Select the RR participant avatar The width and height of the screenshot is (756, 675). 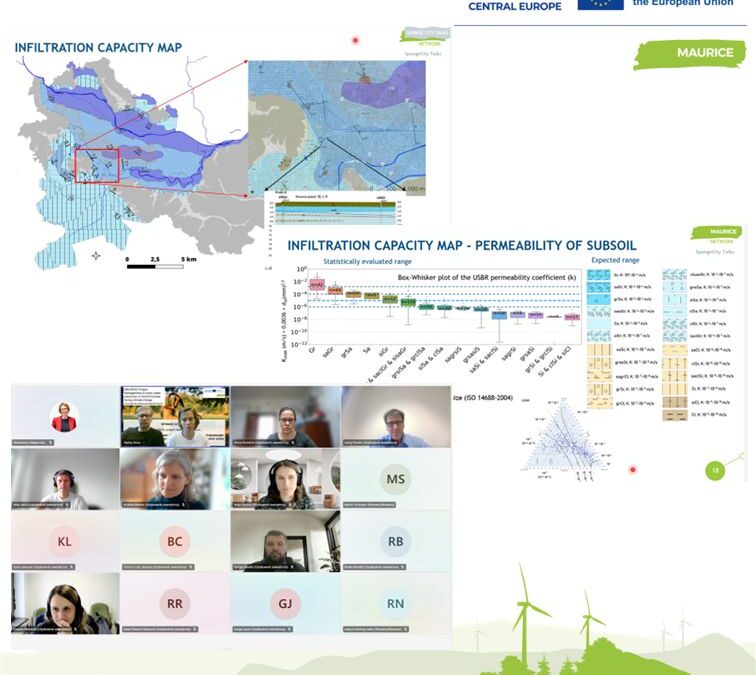pos(175,603)
